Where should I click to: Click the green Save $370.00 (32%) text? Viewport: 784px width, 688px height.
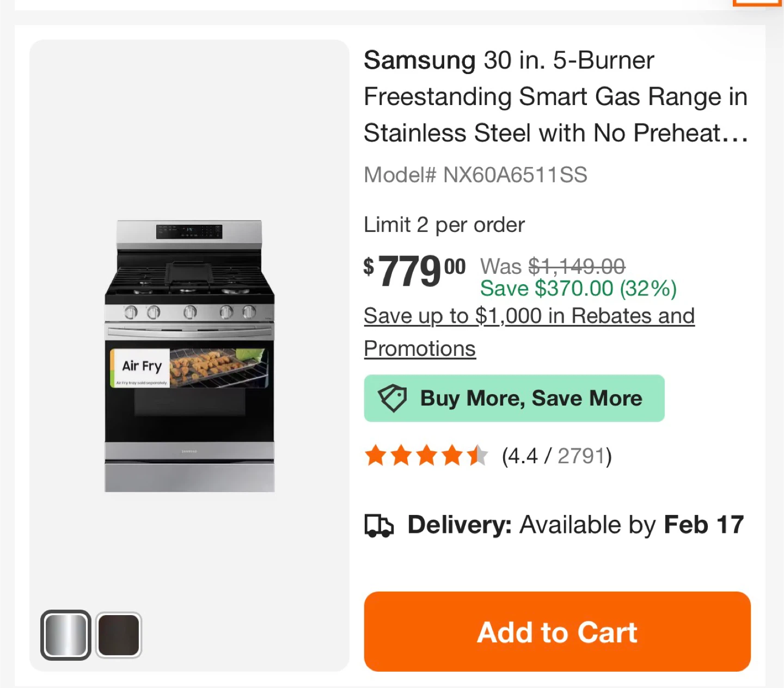point(578,288)
